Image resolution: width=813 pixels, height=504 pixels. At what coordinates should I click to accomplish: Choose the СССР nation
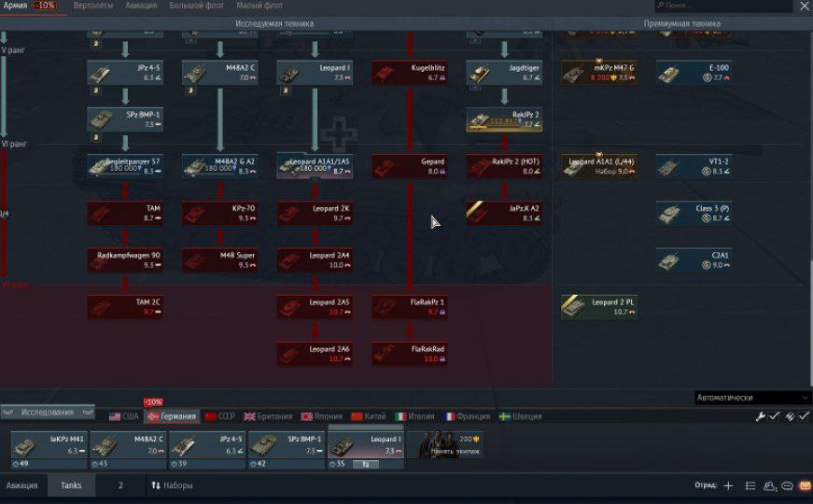pyautogui.click(x=220, y=416)
